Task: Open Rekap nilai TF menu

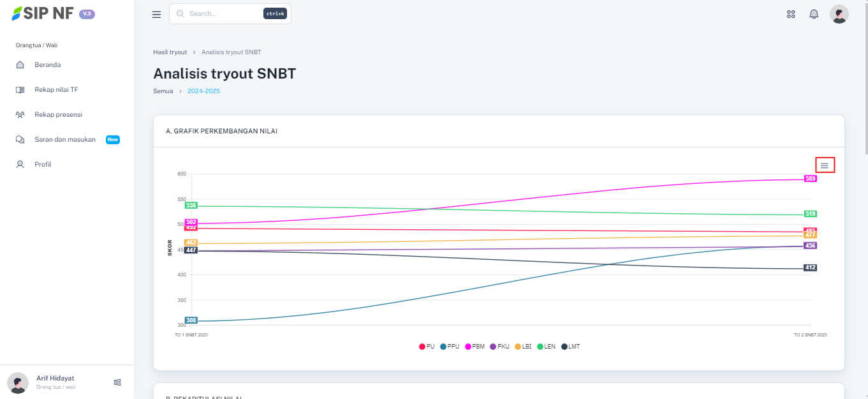Action: coord(56,90)
